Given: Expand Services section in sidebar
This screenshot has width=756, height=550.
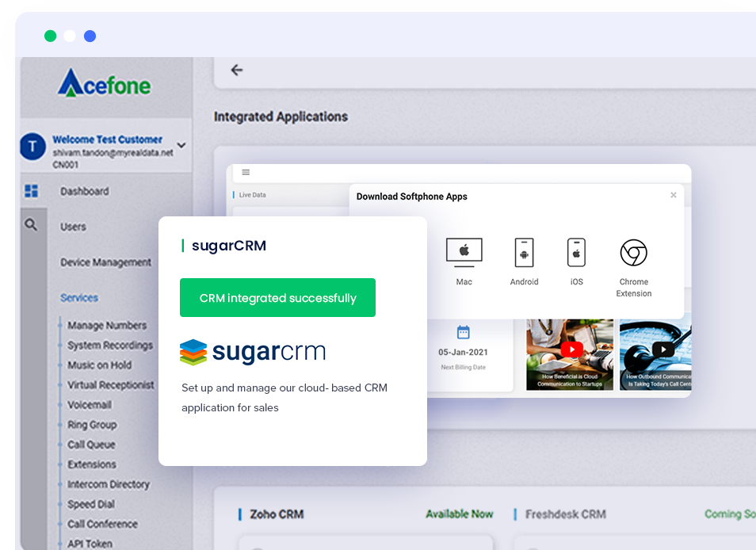Looking at the screenshot, I should (x=79, y=298).
